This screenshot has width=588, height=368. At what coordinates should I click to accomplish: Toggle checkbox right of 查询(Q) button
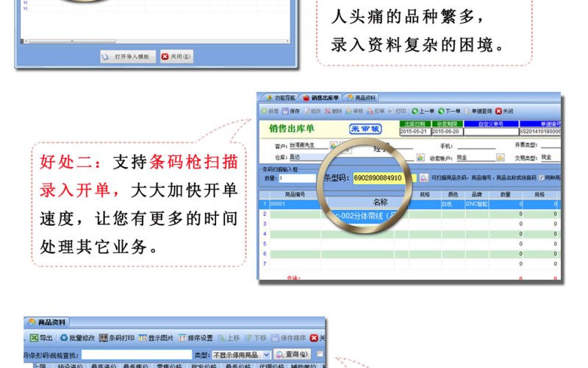(320, 354)
